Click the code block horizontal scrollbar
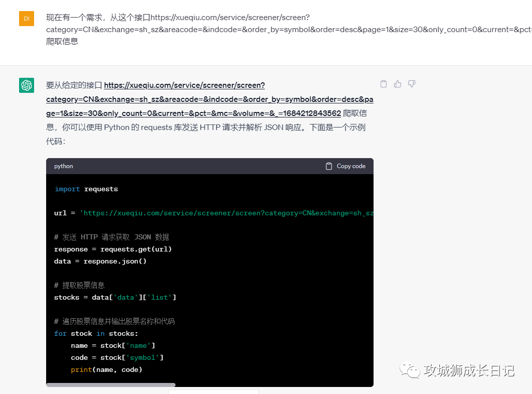 tap(111, 385)
